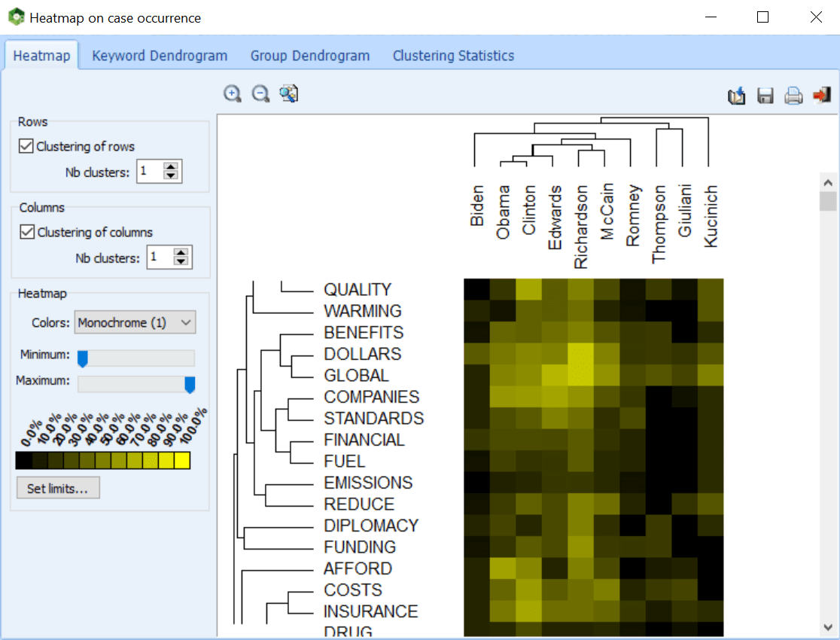Click the app icon in title bar
The height and width of the screenshot is (640, 840).
point(17,17)
